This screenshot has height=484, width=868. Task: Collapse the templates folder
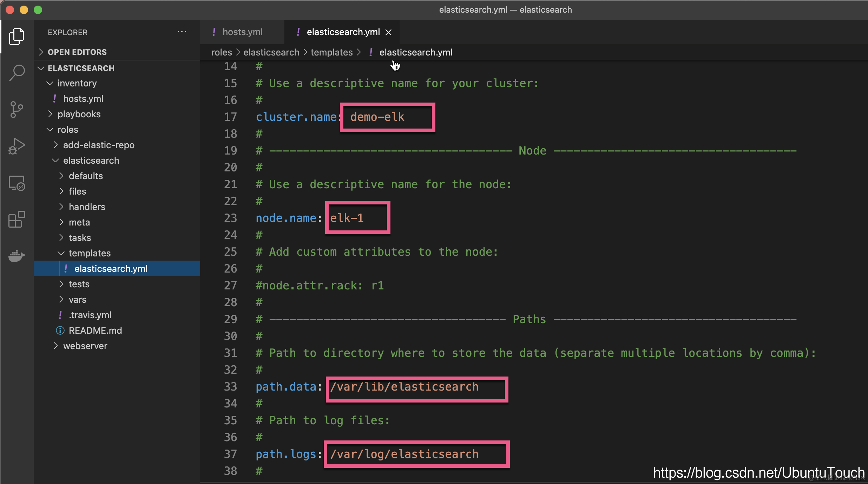tap(90, 253)
